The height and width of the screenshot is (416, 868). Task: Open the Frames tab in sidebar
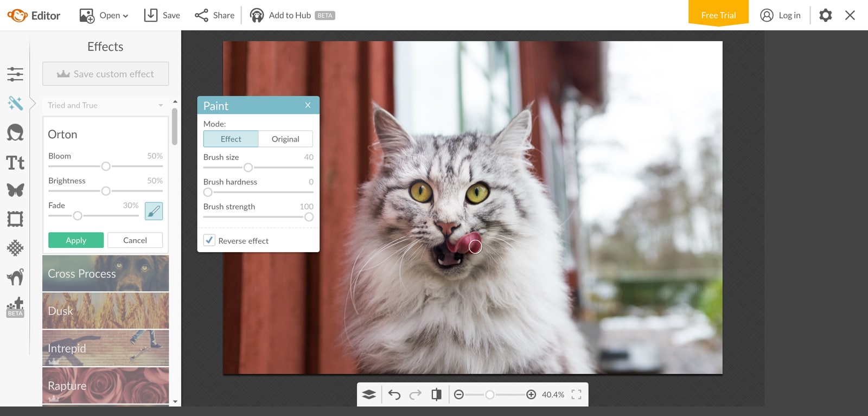pyautogui.click(x=15, y=219)
